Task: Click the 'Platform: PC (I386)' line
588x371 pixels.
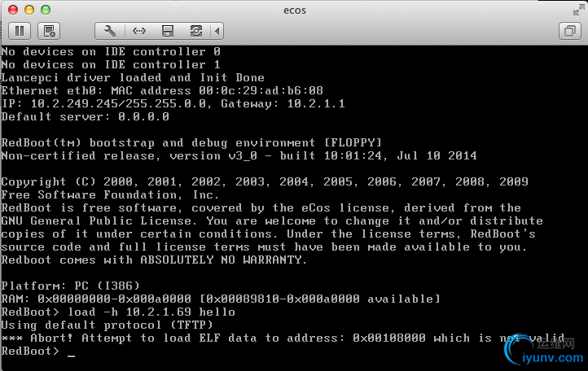Action: [71, 286]
